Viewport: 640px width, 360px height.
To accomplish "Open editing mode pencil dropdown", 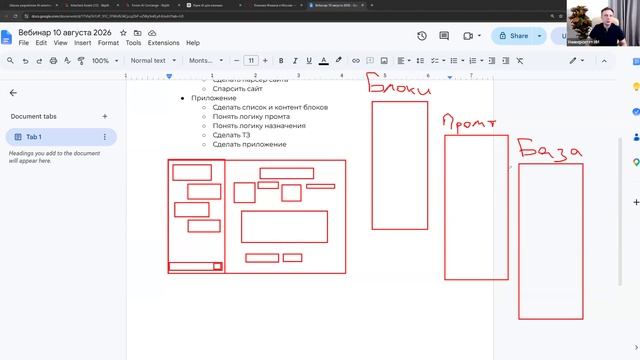I will click(577, 60).
